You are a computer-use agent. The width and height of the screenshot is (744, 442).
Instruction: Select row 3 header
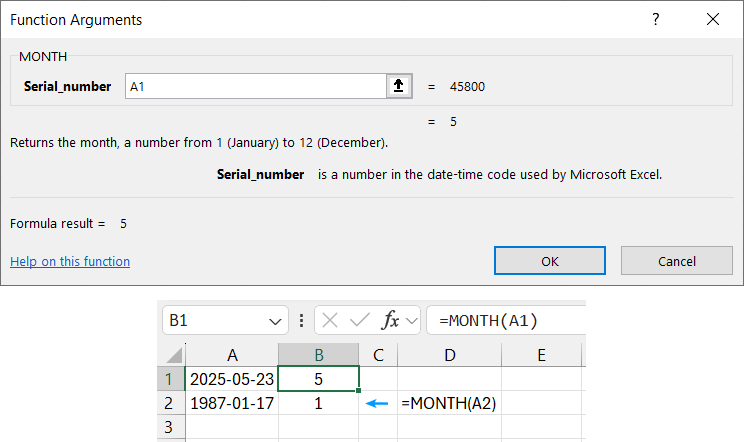pos(170,427)
